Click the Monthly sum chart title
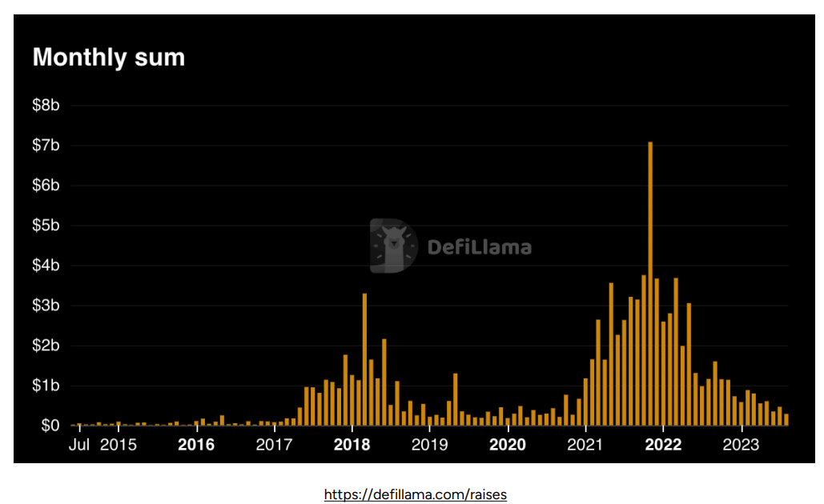This screenshot has width=824, height=504. [x=108, y=58]
